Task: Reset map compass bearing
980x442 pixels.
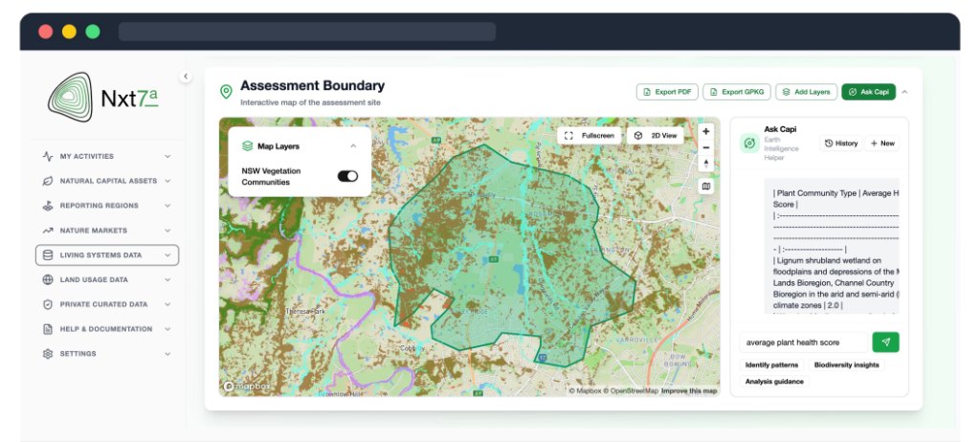Action: coord(706,165)
